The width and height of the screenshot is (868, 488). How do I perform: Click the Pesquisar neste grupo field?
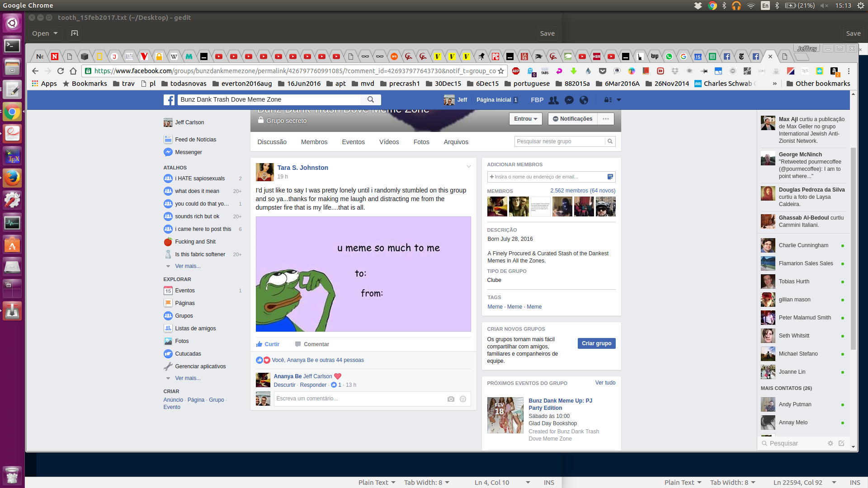tap(560, 141)
